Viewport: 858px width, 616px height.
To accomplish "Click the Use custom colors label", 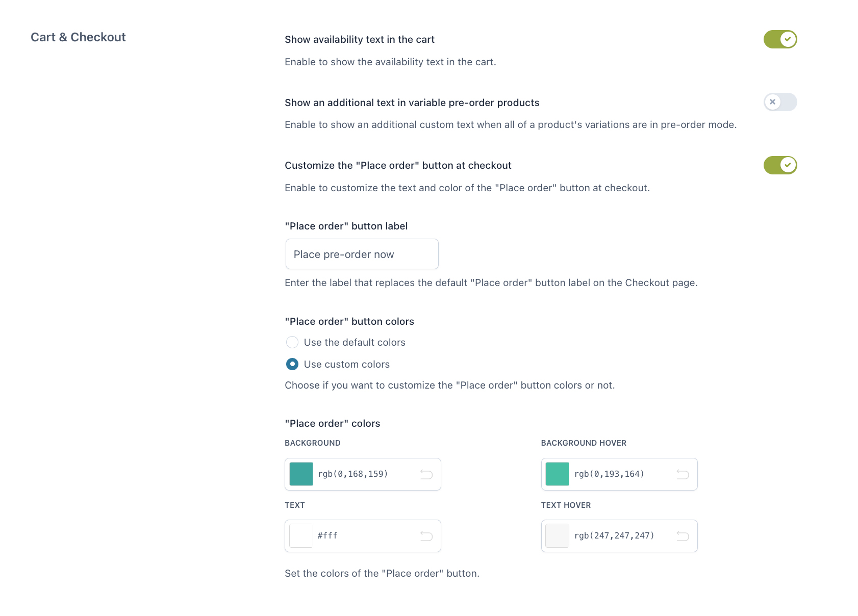I will click(347, 364).
